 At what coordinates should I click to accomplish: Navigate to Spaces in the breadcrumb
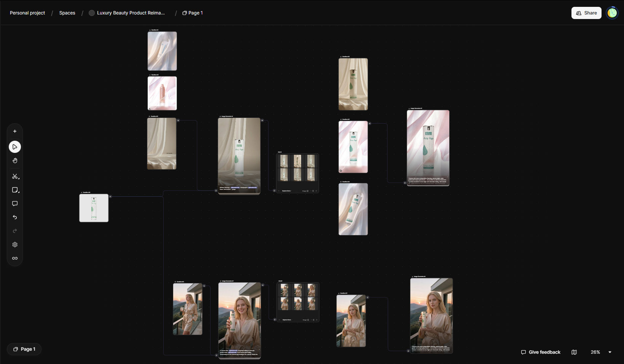click(x=67, y=13)
